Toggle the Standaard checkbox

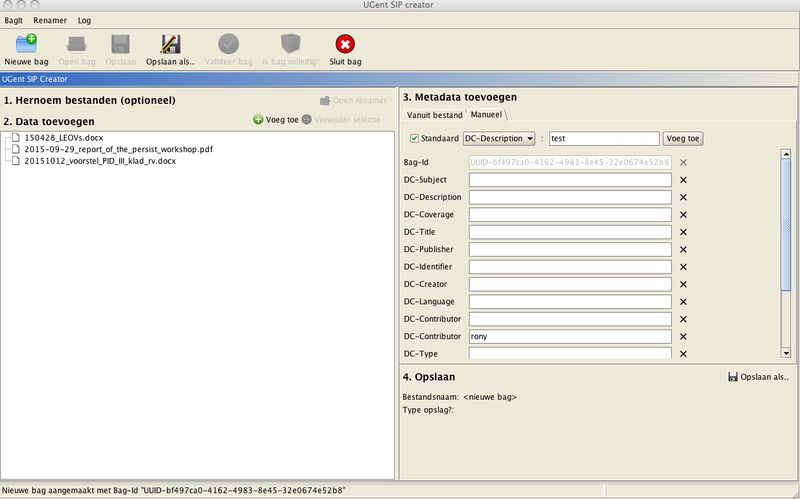click(414, 138)
